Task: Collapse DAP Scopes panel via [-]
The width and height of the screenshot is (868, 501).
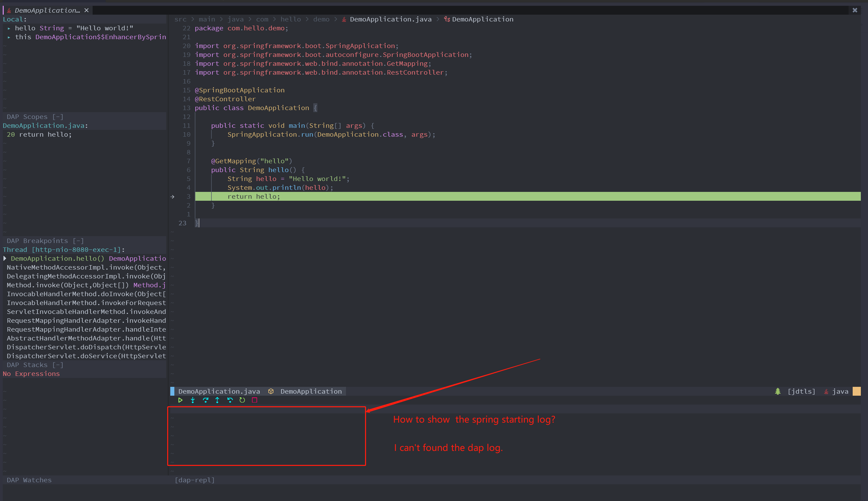Action: (58, 117)
